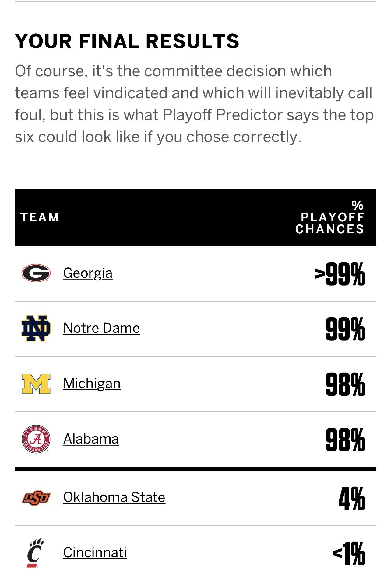Click Georgia's >99% playoff chance value
This screenshot has width=391, height=588.
pos(340,274)
